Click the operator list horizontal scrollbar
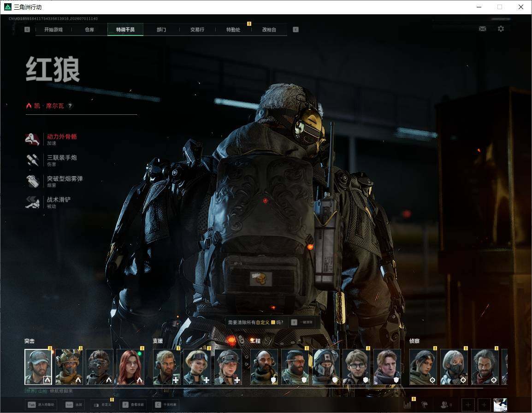 click(x=254, y=387)
